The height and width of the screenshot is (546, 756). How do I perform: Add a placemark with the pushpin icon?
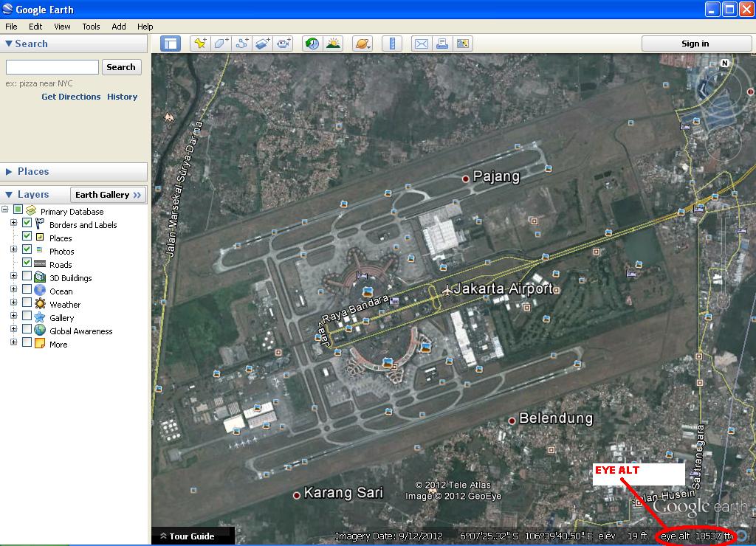200,44
